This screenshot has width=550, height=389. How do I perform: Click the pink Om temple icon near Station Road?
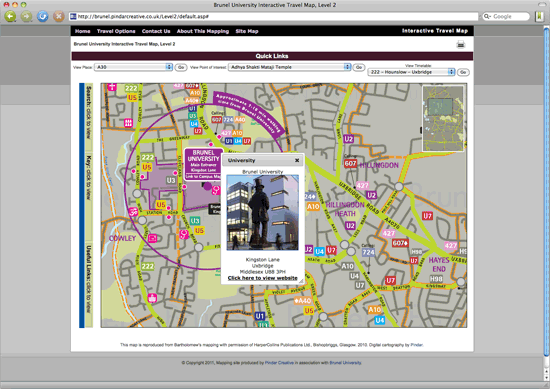tap(133, 212)
